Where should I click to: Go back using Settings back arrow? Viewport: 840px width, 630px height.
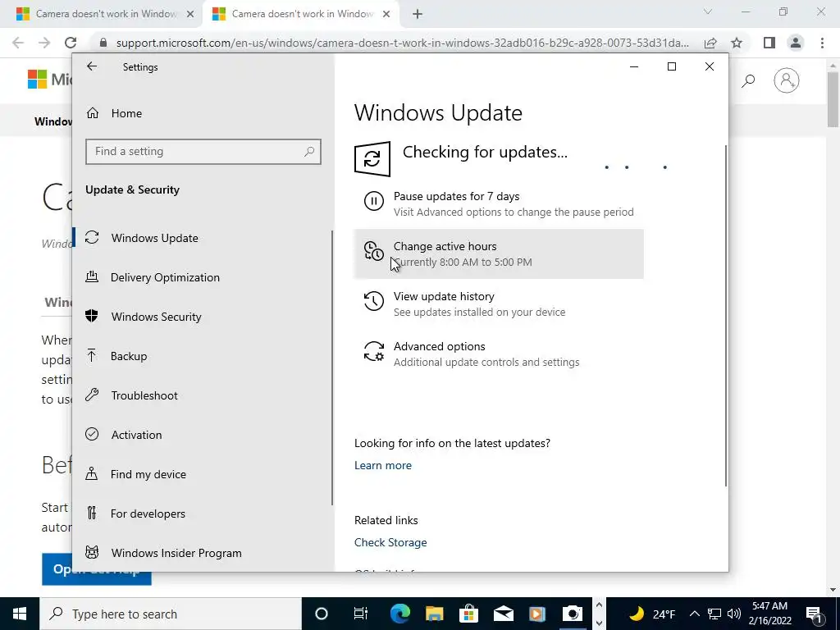pos(92,66)
